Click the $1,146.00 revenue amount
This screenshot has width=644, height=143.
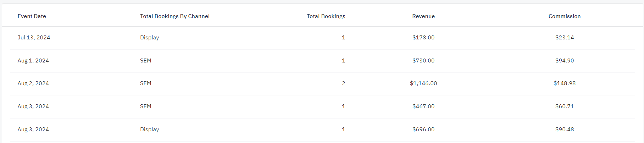(x=423, y=83)
